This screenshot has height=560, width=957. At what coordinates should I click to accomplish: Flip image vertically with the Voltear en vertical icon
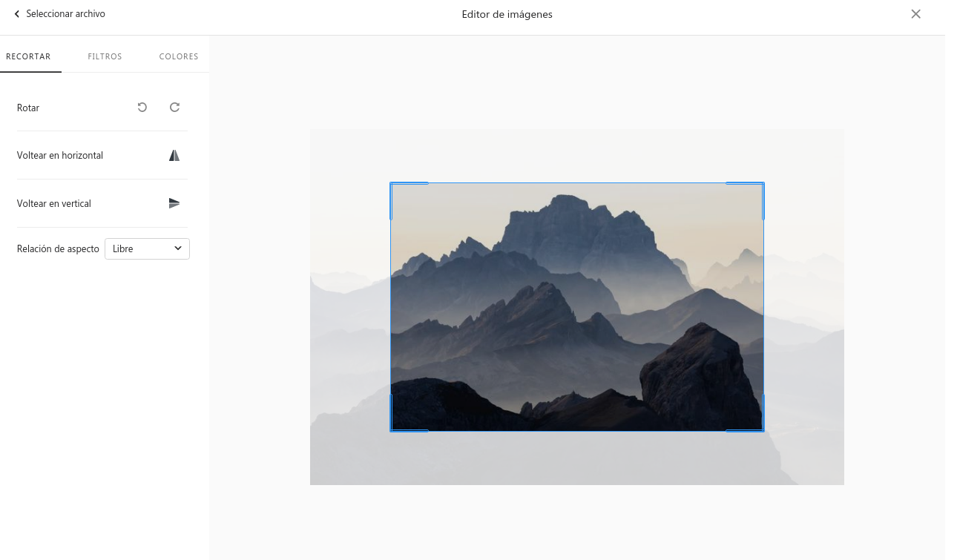pyautogui.click(x=174, y=203)
